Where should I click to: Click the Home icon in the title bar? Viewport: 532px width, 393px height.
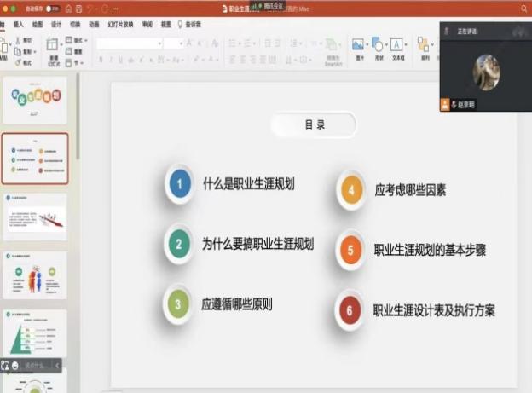click(69, 8)
